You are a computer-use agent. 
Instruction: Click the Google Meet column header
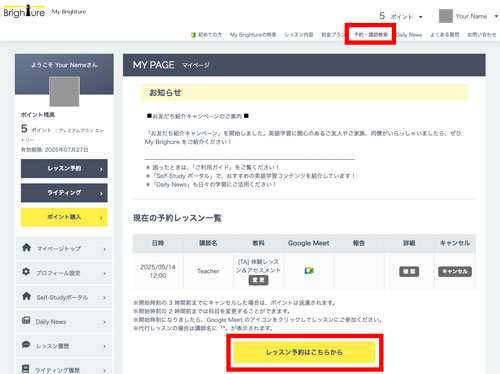309,243
